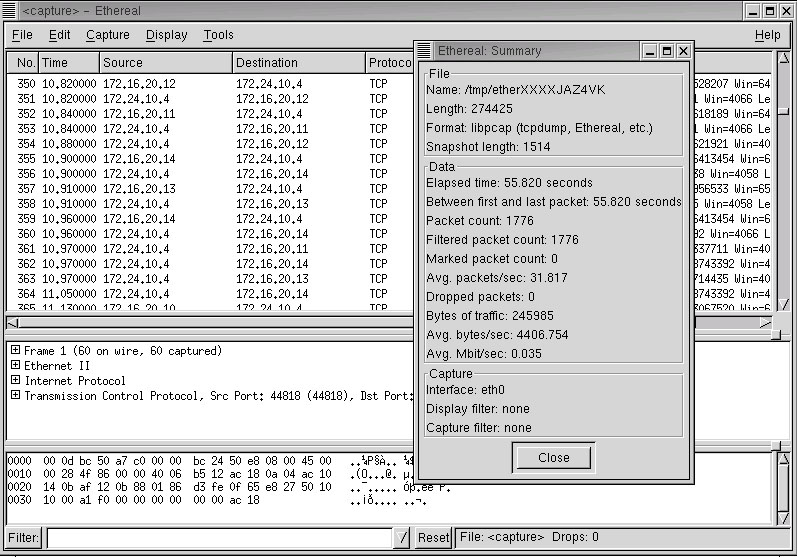Image resolution: width=797 pixels, height=557 pixels.
Task: Click packet list scroll left arrow
Action: click(x=13, y=323)
